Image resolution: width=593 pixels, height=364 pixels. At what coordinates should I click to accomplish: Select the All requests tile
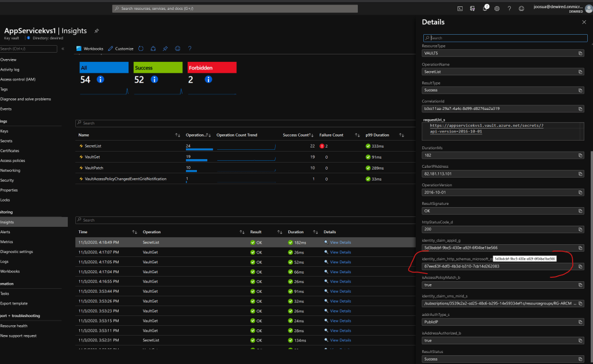coord(104,68)
